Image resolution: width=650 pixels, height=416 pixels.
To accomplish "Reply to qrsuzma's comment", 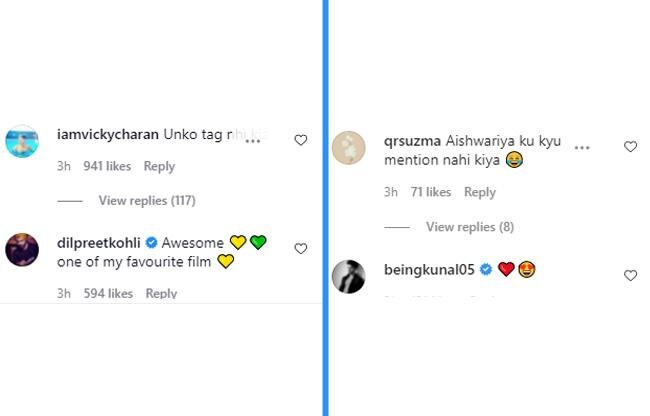I will pyautogui.click(x=480, y=192).
